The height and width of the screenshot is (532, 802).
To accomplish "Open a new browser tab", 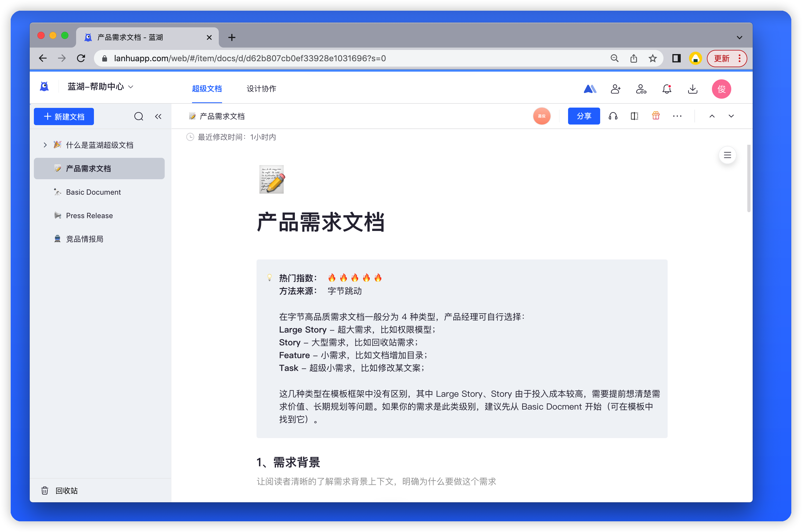I will (232, 37).
